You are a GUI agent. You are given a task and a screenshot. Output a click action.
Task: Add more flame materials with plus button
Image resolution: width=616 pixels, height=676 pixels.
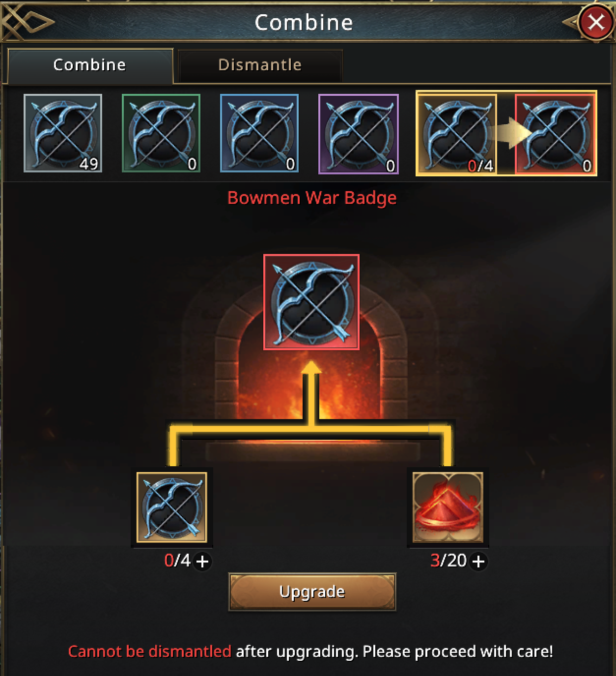pyautogui.click(x=478, y=561)
